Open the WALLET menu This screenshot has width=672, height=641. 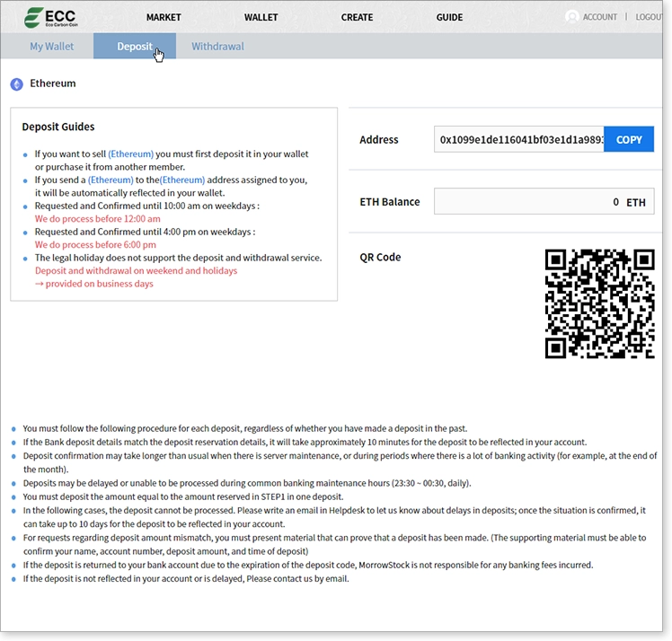(x=261, y=18)
